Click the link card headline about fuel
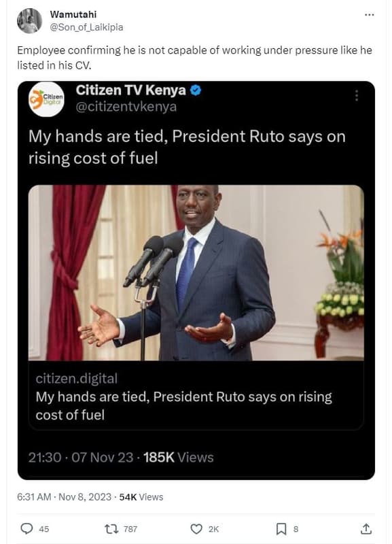Image resolution: width=392 pixels, height=544 pixels. [183, 405]
